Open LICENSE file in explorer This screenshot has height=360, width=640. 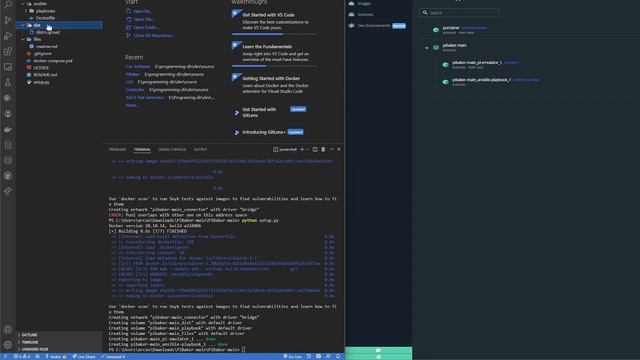point(41,68)
